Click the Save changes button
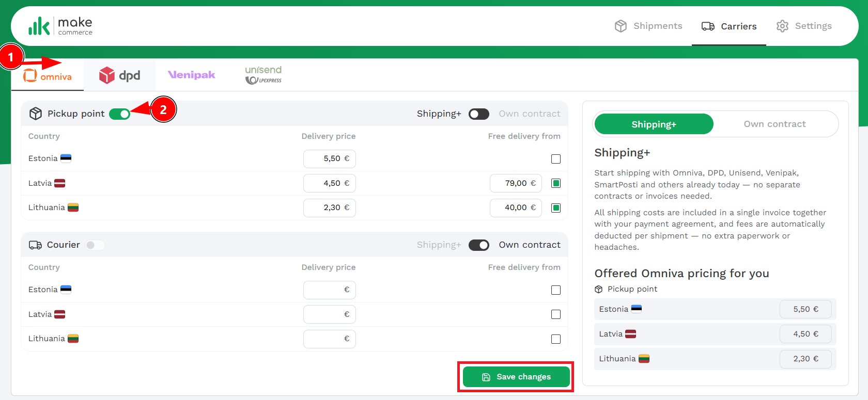Screen dimensions: 868x400 coord(516,377)
